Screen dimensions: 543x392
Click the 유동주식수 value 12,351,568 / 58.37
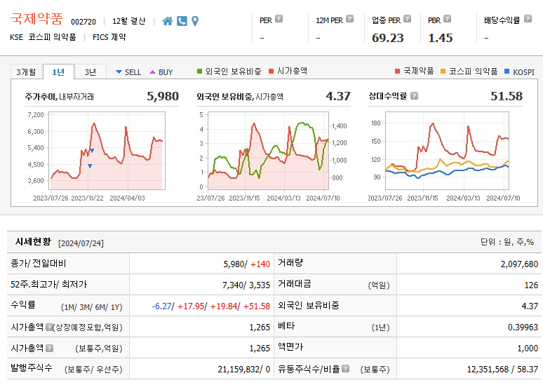(502, 370)
